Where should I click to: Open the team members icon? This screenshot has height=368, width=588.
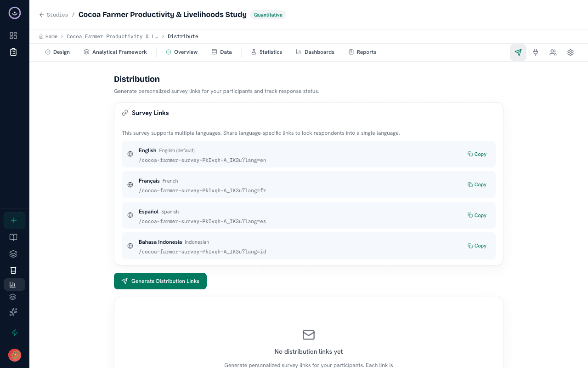553,52
